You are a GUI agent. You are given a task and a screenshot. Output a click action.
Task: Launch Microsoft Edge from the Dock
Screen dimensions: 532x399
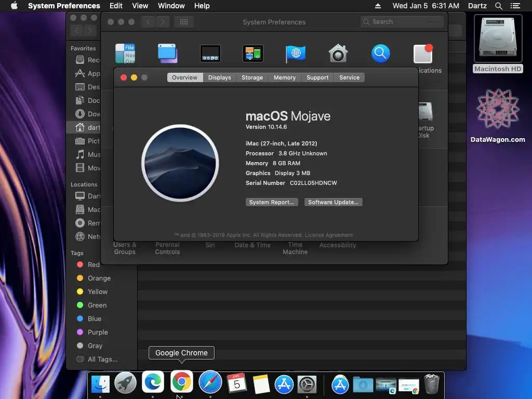[153, 382]
